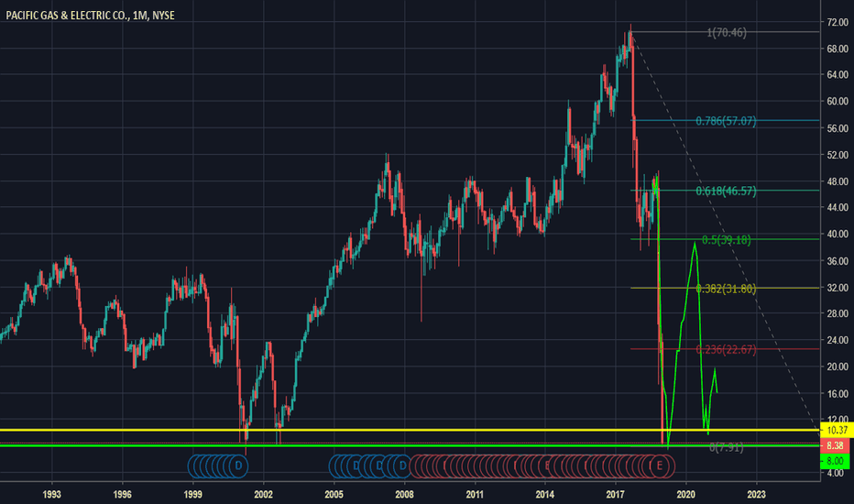This screenshot has width=854, height=504.
Task: Click the 72.00 price axis label
Action: coord(838,22)
